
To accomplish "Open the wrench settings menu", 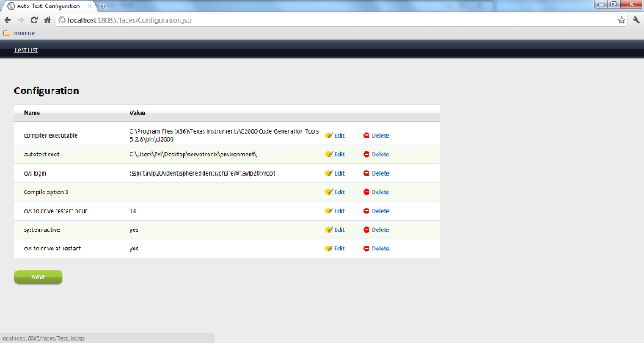I will pos(636,20).
